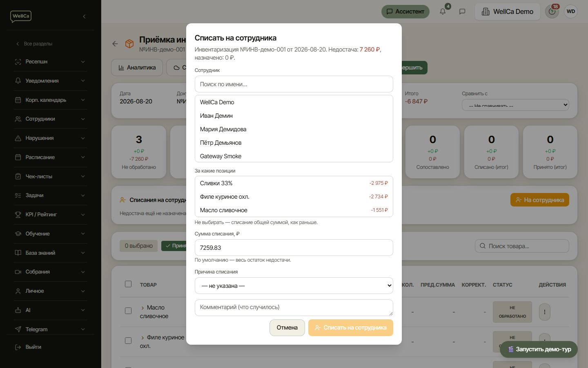Go back using the arrow next to Приёмка
Viewport: 588px width, 368px height.
tap(115, 44)
